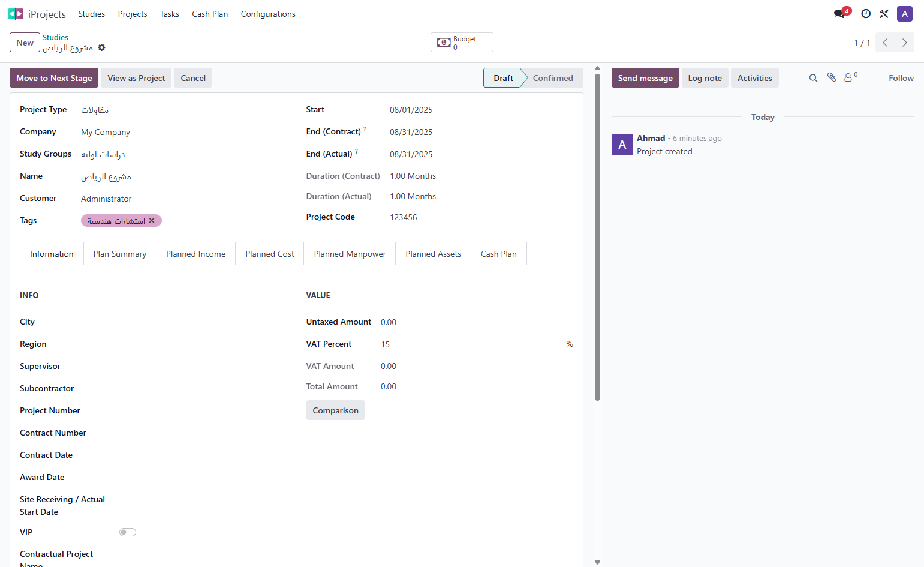
Task: Select the Confirmed status stage
Action: [553, 78]
